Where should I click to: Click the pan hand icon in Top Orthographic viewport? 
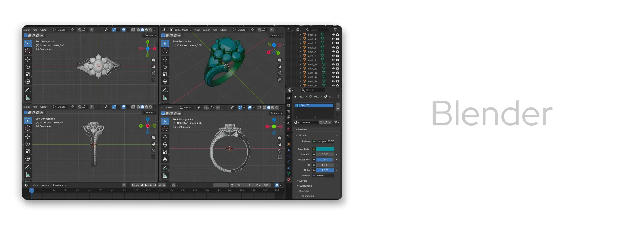pos(154,67)
